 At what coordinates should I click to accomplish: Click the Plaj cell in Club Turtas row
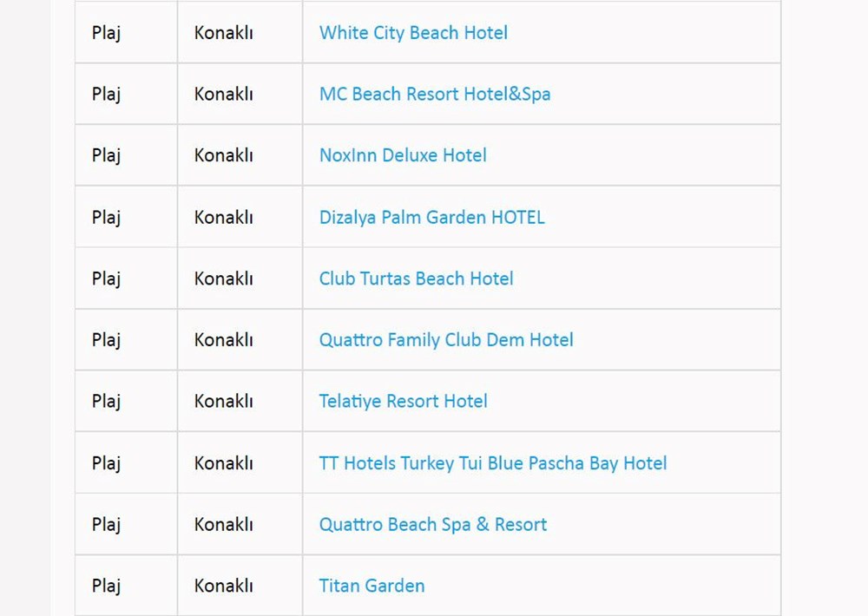coord(106,279)
